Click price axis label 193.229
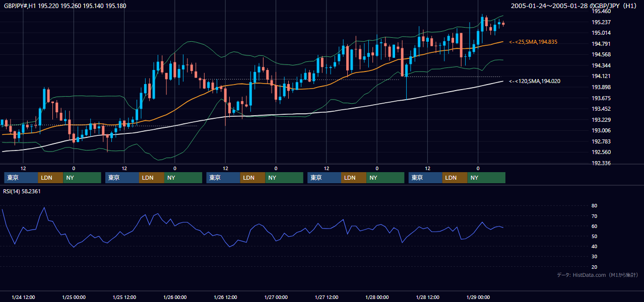 601,120
